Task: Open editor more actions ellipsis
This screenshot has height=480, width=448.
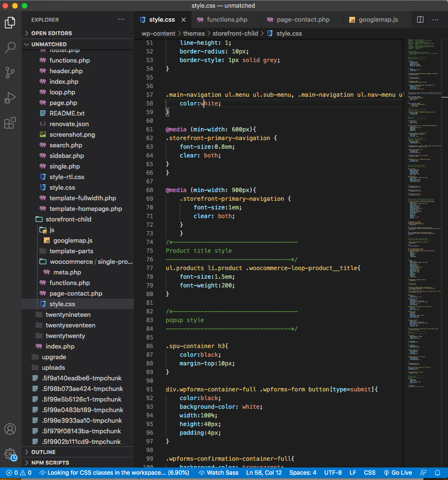Action: click(435, 20)
